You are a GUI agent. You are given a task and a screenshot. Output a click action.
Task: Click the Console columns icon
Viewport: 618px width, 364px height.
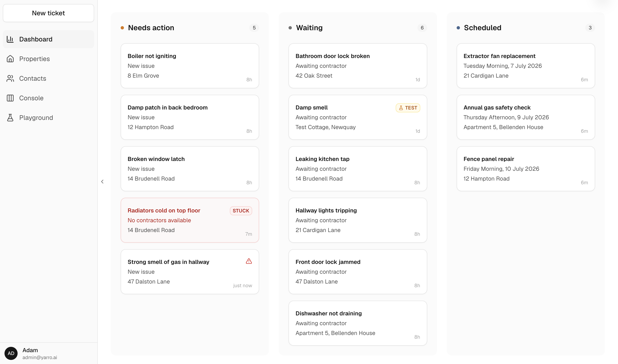pyautogui.click(x=10, y=98)
